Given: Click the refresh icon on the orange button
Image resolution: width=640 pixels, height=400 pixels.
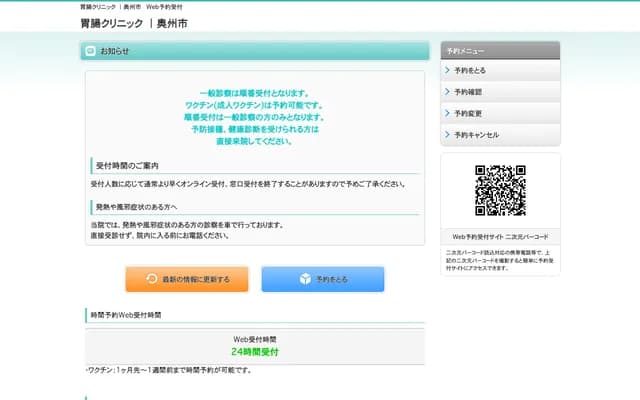Looking at the screenshot, I should 151,279.
